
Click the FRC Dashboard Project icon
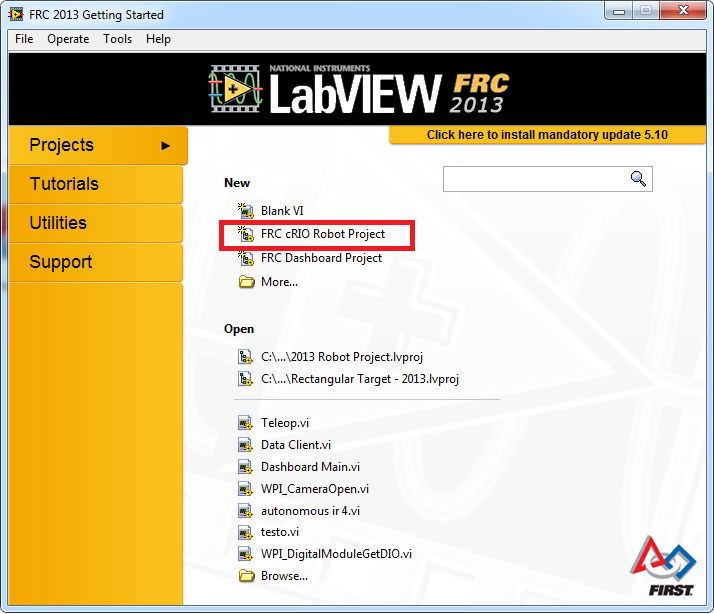point(246,258)
